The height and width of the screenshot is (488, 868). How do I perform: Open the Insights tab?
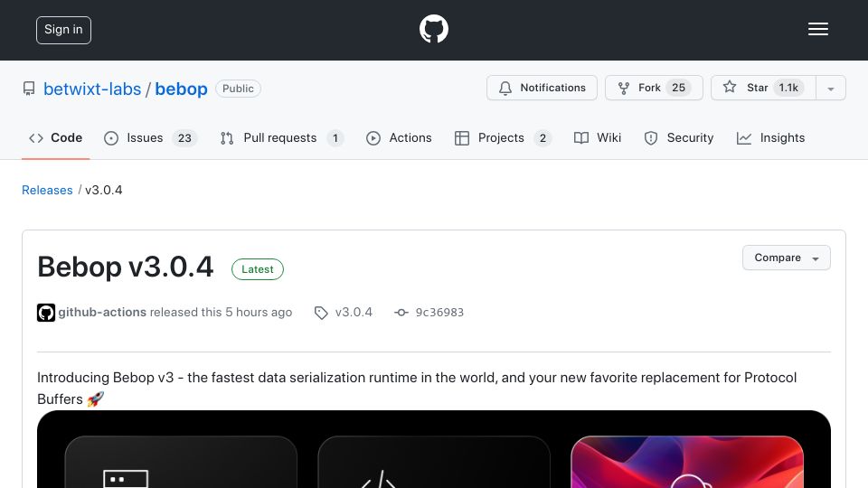(770, 137)
